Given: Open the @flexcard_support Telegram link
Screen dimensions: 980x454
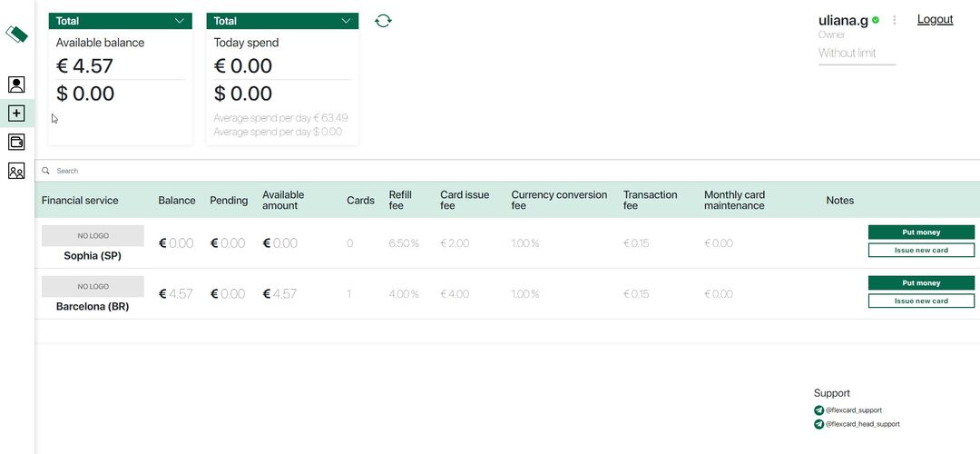Looking at the screenshot, I should click(853, 410).
